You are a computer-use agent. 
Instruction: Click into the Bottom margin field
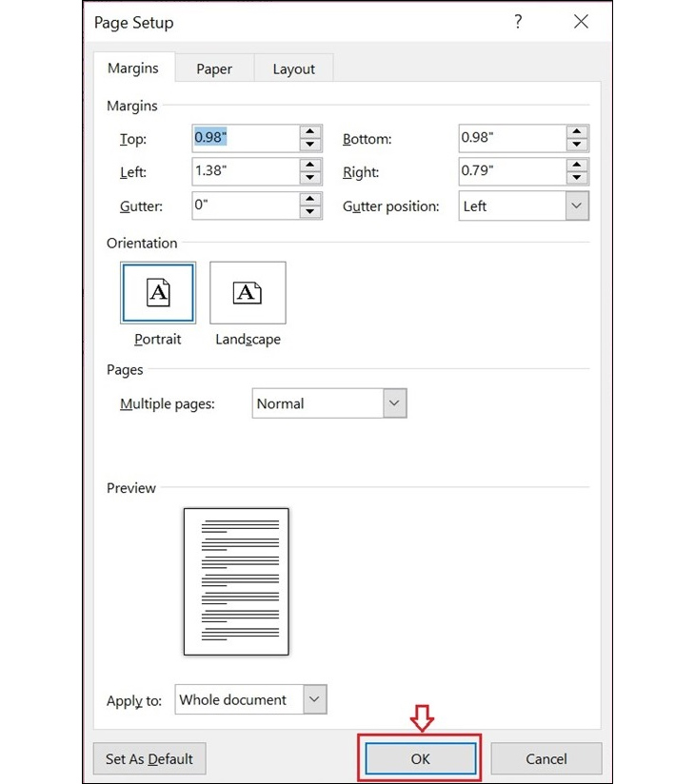[x=513, y=138]
